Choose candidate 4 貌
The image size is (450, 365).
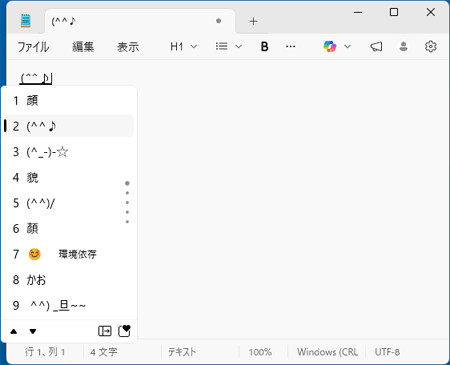coord(69,177)
